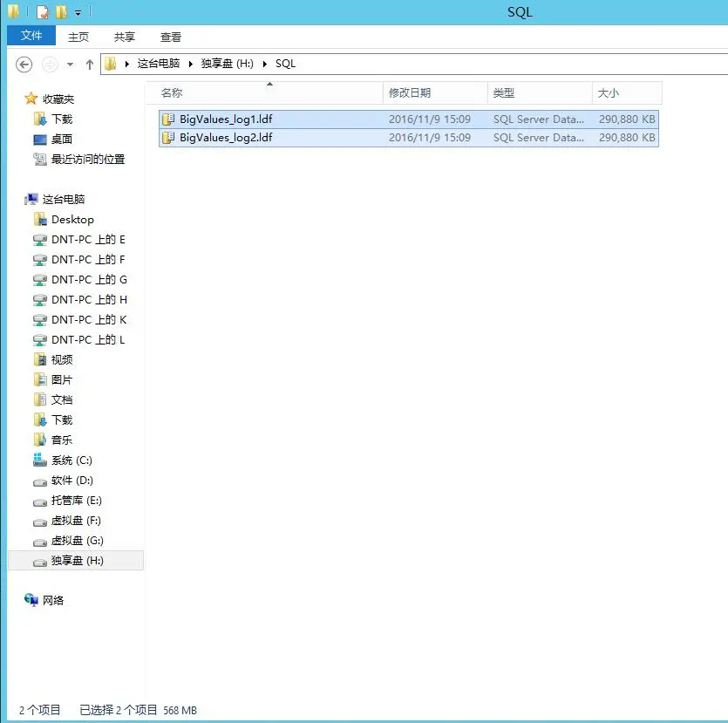Click BigValues_log2.ldf file icon
This screenshot has height=723, width=728.
point(168,138)
